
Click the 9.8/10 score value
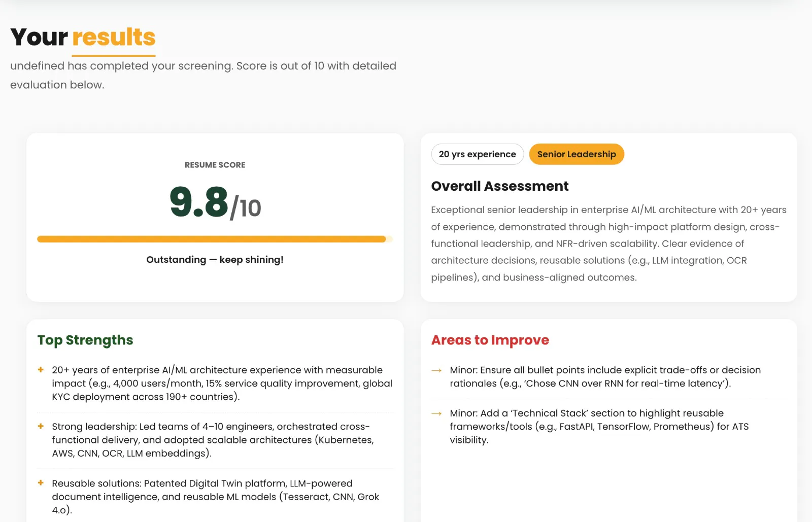(x=215, y=202)
